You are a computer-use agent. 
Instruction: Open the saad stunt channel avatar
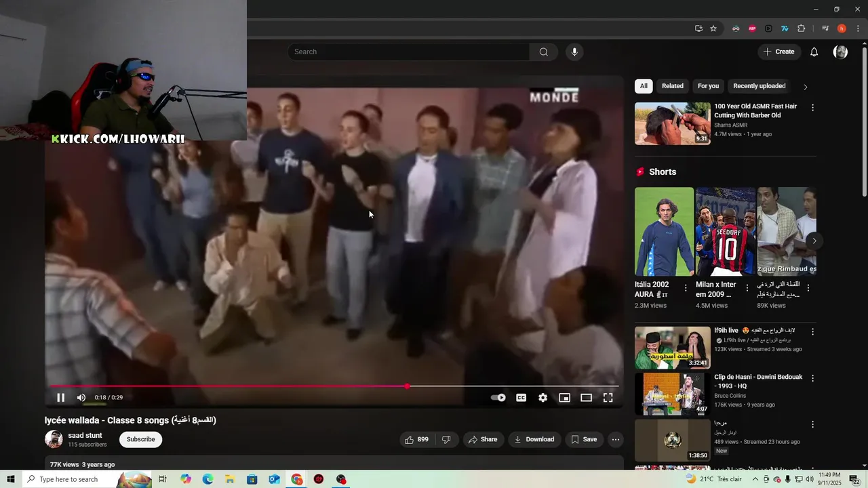click(x=54, y=439)
